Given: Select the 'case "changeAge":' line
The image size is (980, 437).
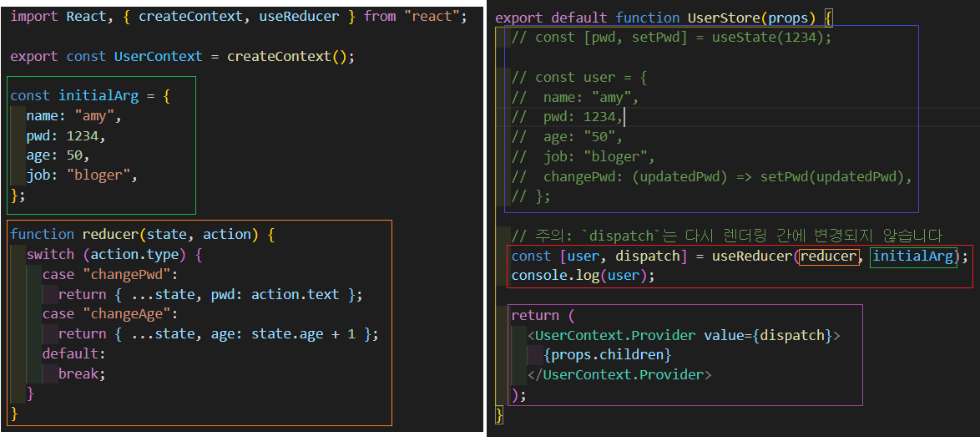Looking at the screenshot, I should point(110,314).
